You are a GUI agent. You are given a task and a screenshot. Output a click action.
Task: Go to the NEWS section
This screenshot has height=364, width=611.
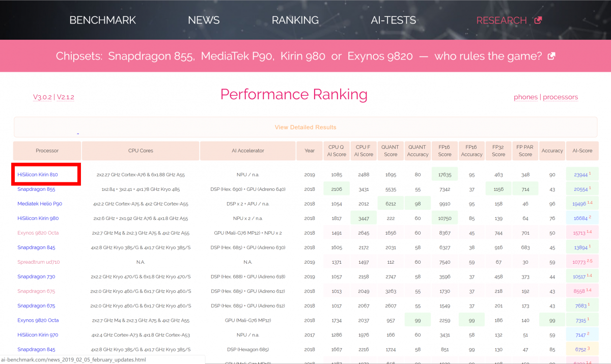pyautogui.click(x=204, y=20)
